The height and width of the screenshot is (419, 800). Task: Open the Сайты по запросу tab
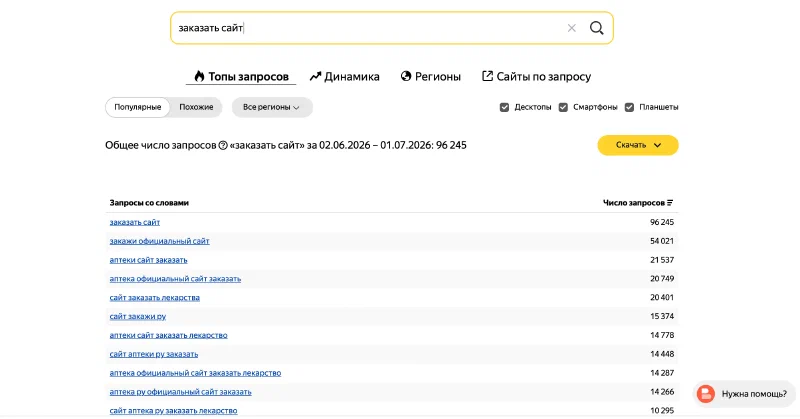[536, 77]
